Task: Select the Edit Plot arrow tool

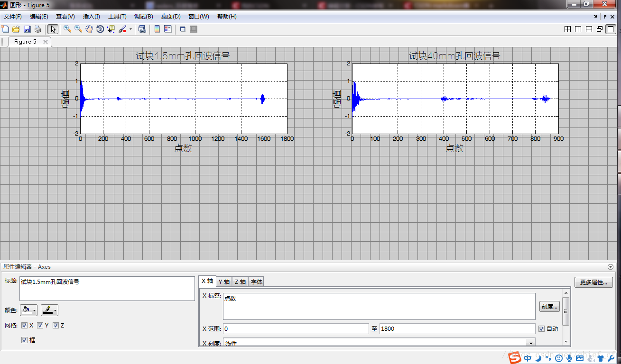Action: pyautogui.click(x=53, y=29)
